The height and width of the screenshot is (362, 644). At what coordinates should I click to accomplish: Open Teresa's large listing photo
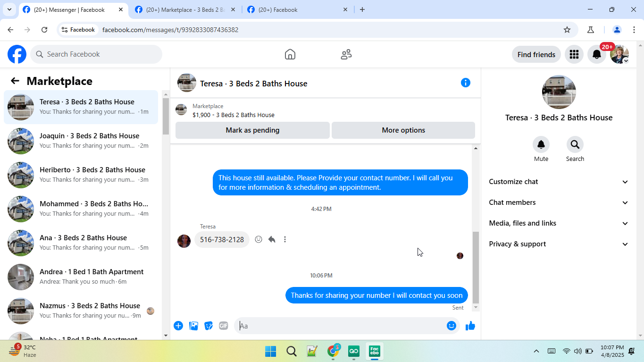(x=559, y=92)
